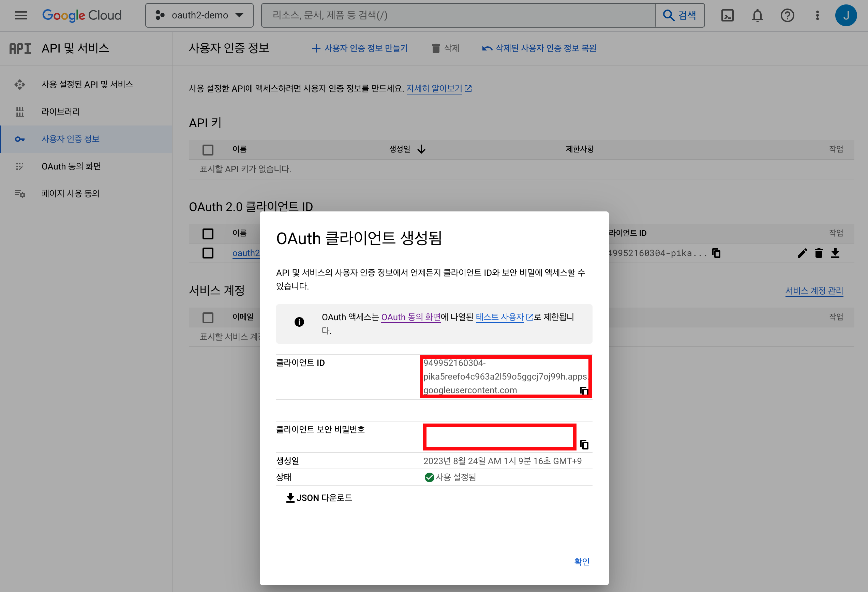Image resolution: width=868 pixels, height=592 pixels.
Task: Click 확인 to close the dialog
Action: point(582,561)
